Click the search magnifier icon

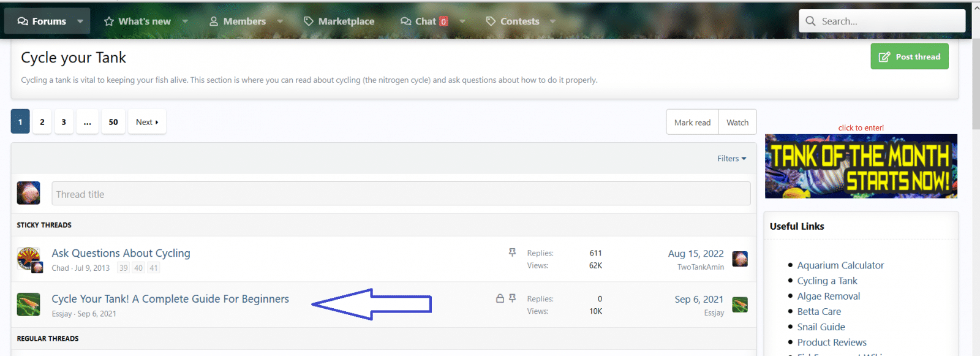tap(810, 21)
